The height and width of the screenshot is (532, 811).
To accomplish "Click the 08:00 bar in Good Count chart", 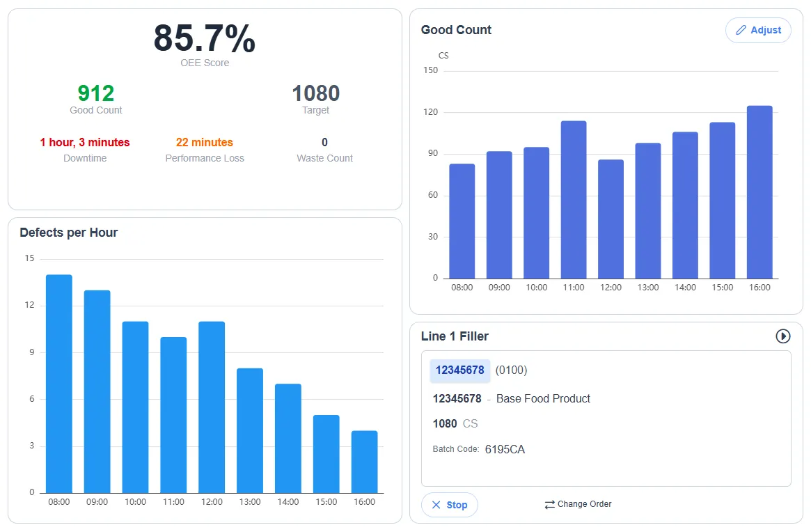I will (x=462, y=221).
